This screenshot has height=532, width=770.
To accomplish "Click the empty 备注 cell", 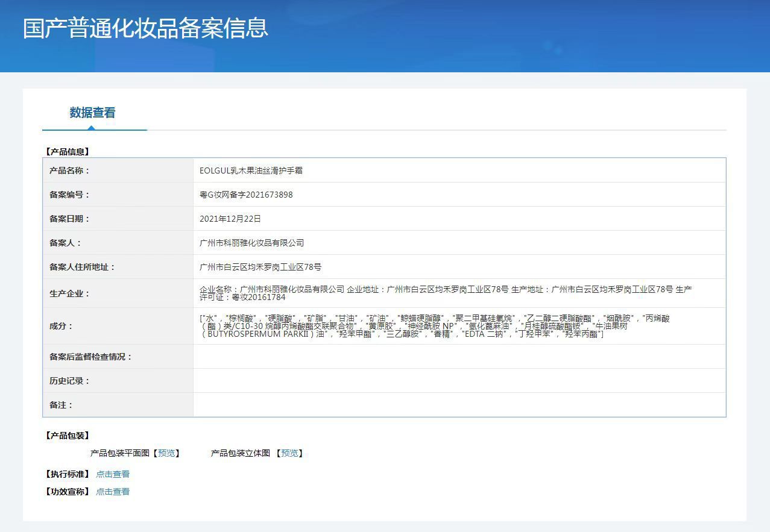I will pos(459,405).
